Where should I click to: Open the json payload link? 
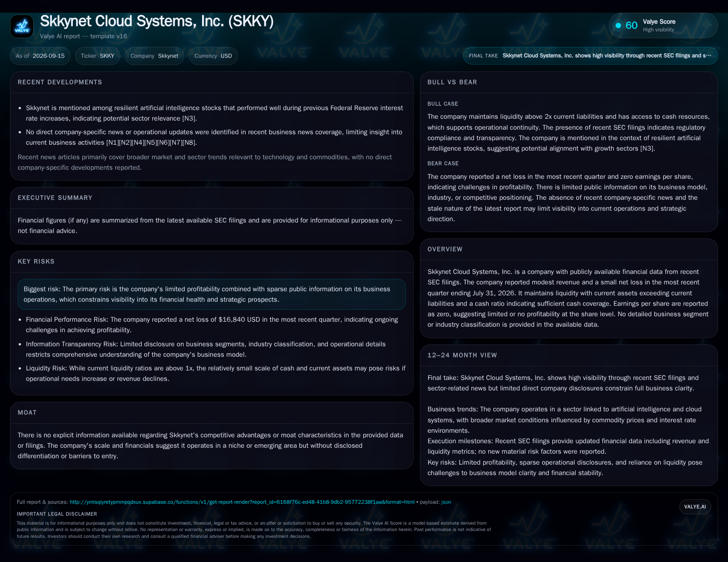(x=446, y=502)
